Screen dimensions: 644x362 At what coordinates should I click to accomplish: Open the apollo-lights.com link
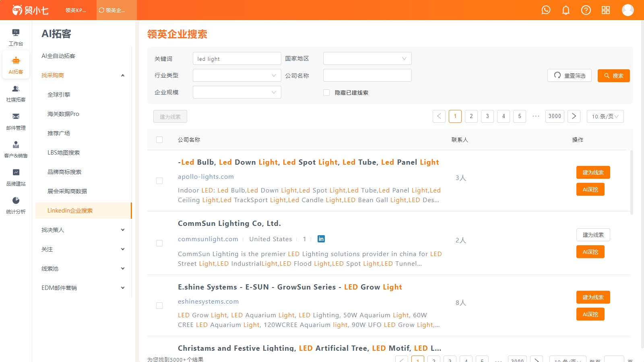pos(206,177)
